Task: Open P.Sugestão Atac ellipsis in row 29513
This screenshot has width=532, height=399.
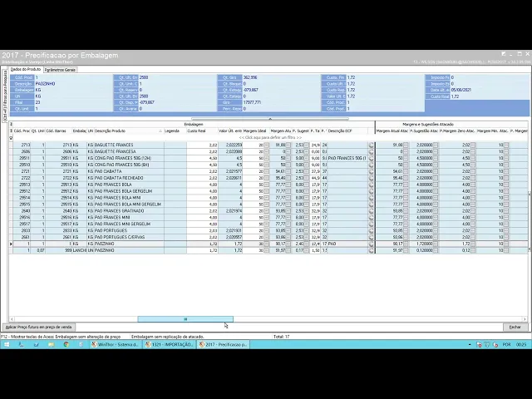Action: tap(436, 185)
